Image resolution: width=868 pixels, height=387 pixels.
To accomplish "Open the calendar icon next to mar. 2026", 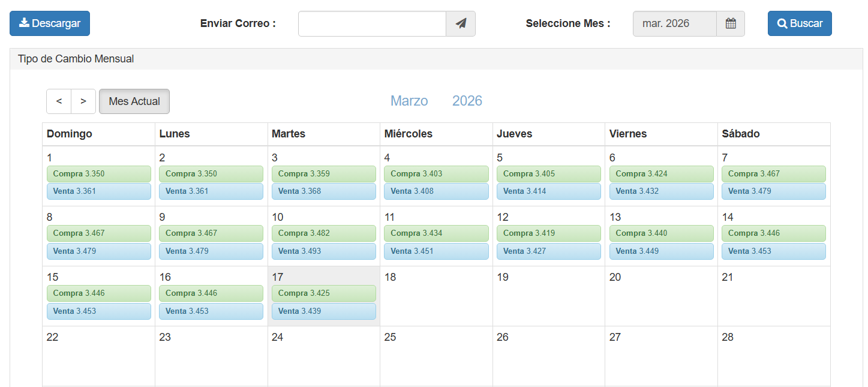I will pos(731,23).
